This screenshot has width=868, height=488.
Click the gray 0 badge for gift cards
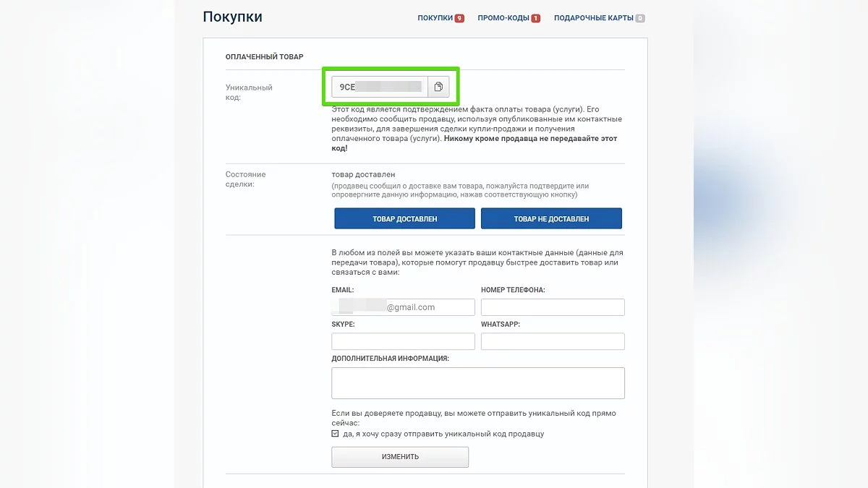[640, 18]
